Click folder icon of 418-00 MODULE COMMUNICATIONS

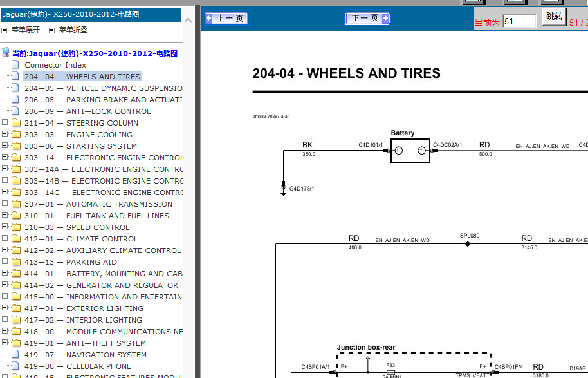pos(16,332)
